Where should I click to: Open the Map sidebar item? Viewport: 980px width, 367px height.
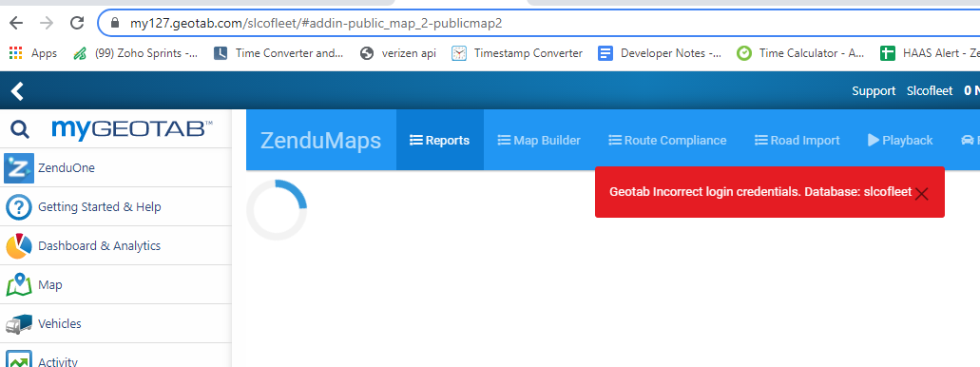(116, 284)
